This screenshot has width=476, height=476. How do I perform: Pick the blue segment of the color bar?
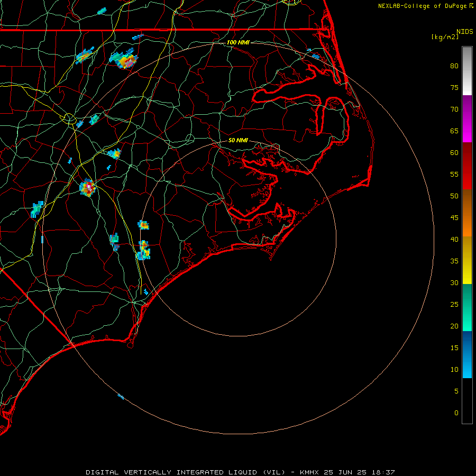click(x=467, y=354)
